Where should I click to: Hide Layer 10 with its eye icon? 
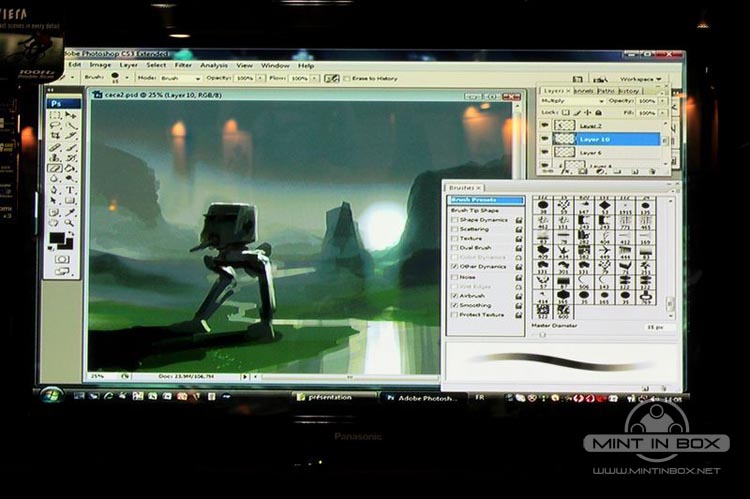point(545,139)
